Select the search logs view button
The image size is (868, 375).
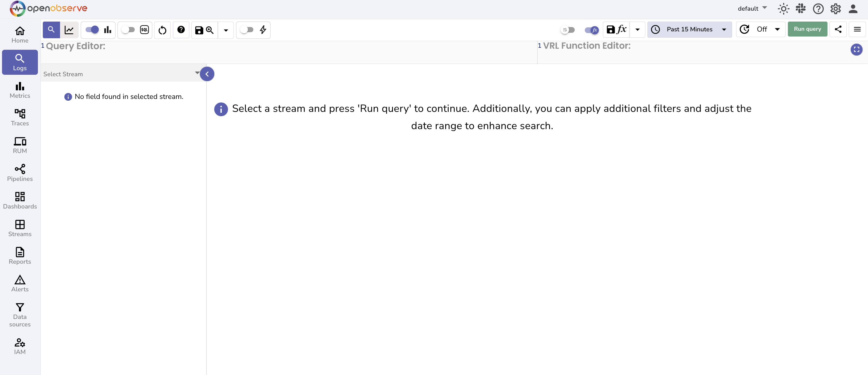point(51,30)
